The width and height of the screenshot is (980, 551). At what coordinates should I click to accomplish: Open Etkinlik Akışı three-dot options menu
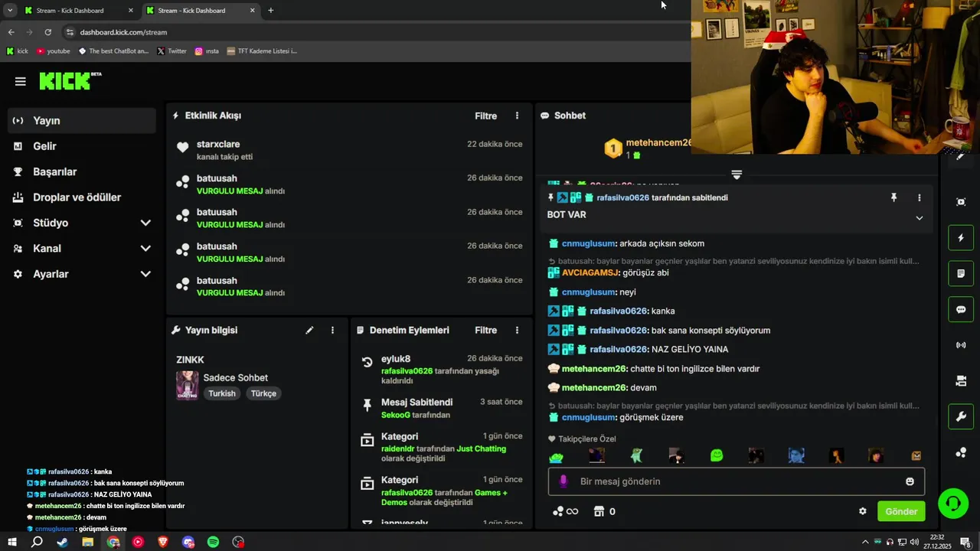(x=517, y=116)
